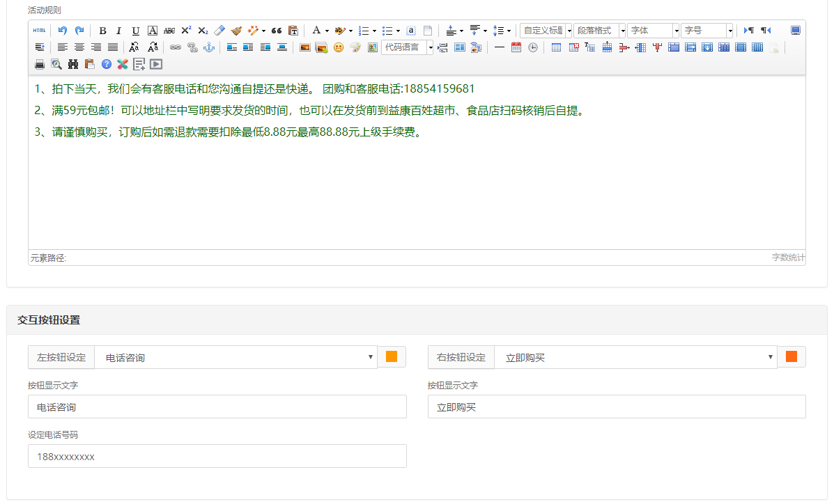This screenshot has height=504, width=834.
Task: Switch editor to HTML source mode
Action: pos(39,31)
